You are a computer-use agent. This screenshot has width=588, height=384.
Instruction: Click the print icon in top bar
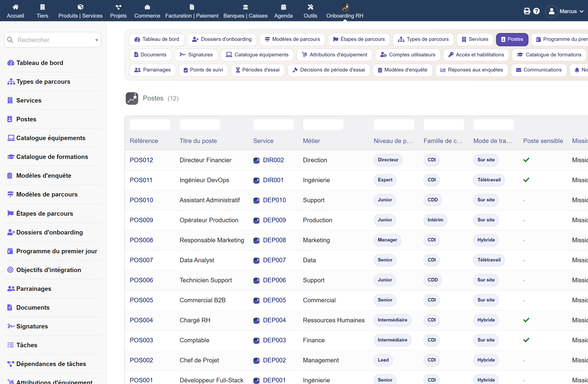tap(527, 11)
